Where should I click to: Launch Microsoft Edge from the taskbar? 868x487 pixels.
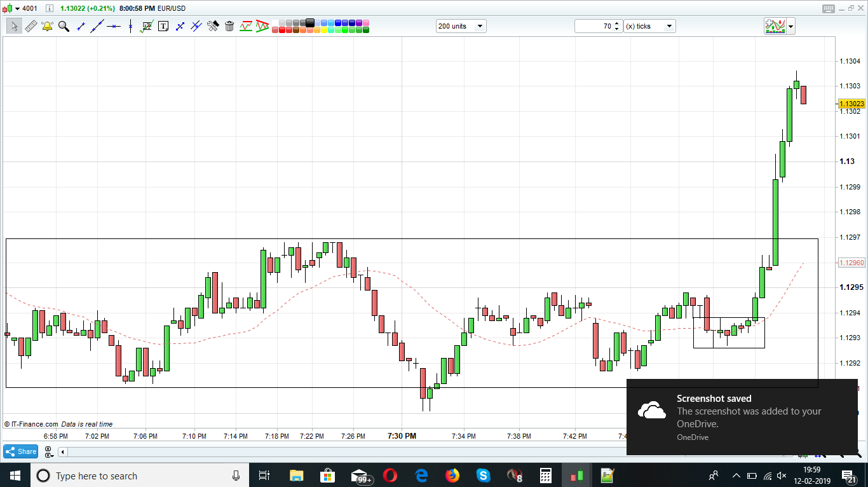point(421,476)
